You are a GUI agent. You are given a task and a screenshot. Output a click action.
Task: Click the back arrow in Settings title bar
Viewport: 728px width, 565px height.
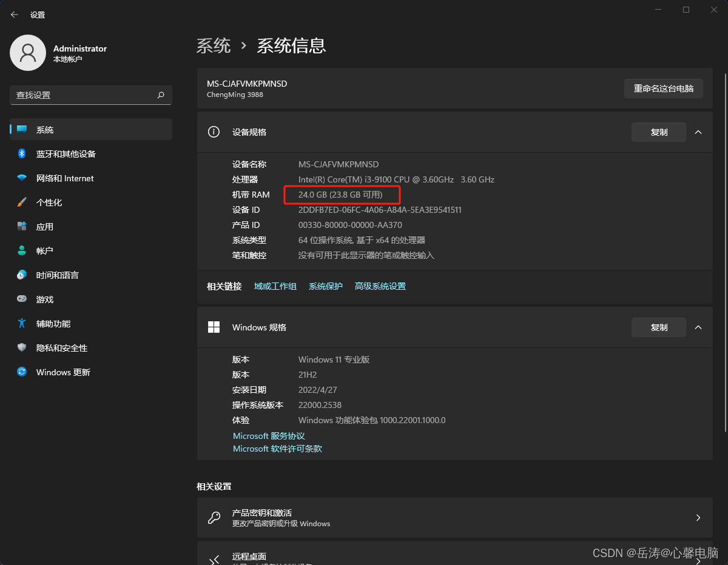[x=15, y=15]
